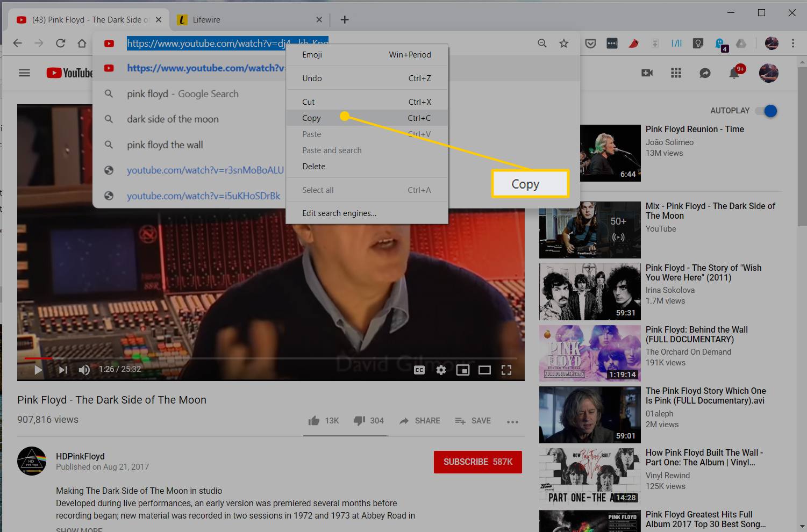
Task: Select Copy from the context menu
Action: 312,118
